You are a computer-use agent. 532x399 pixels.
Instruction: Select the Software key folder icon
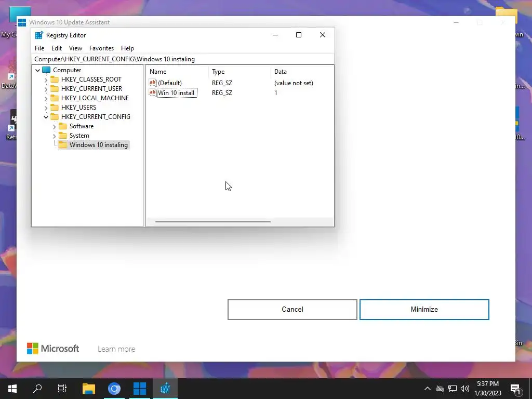(x=63, y=126)
